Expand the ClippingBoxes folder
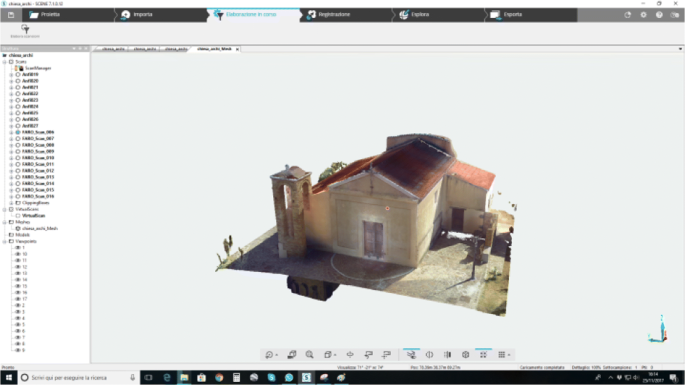This screenshot has width=685, height=385. pyautogui.click(x=11, y=203)
